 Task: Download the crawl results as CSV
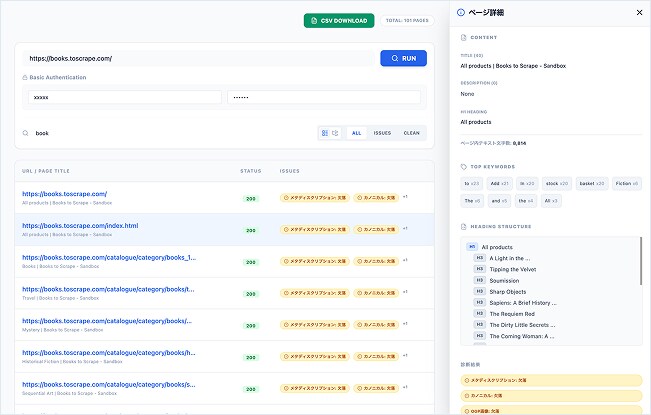[x=339, y=20]
